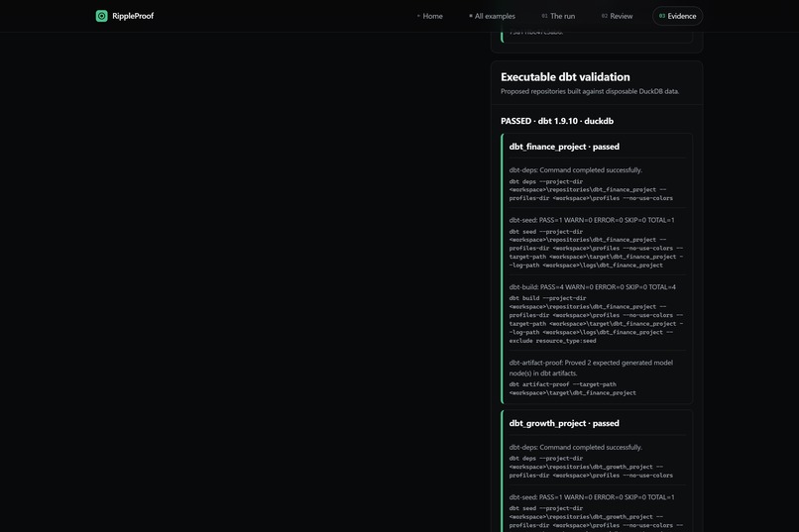
Task: Click the growth dbt deps command block
Action: pyautogui.click(x=591, y=467)
